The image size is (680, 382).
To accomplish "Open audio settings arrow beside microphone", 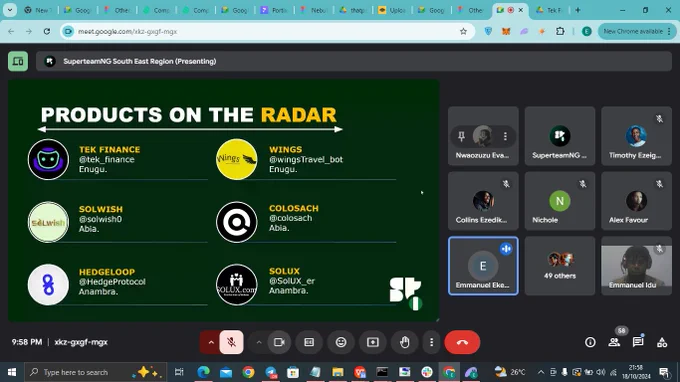I will pos(211,342).
